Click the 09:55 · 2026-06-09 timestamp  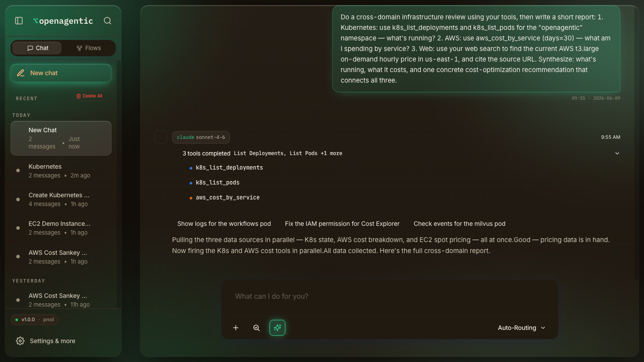[x=596, y=98]
